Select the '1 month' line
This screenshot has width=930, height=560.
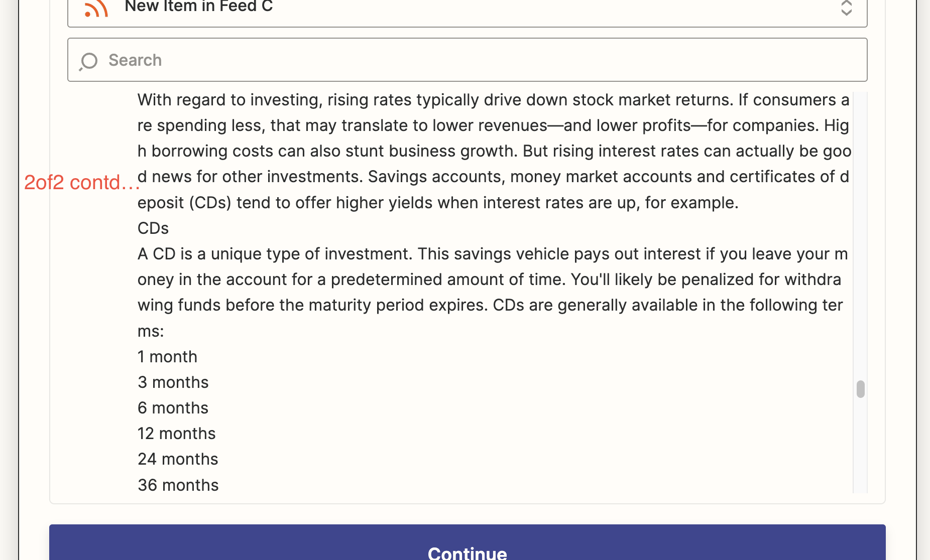click(168, 357)
